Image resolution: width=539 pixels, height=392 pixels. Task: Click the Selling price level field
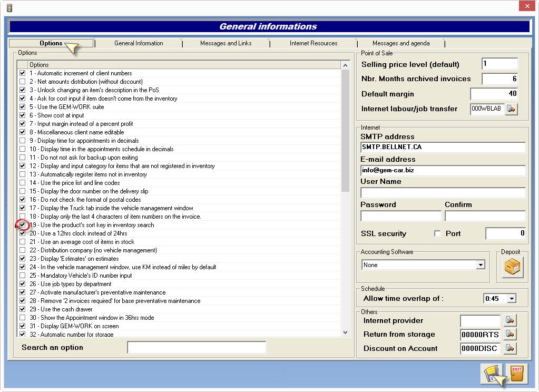pyautogui.click(x=499, y=64)
